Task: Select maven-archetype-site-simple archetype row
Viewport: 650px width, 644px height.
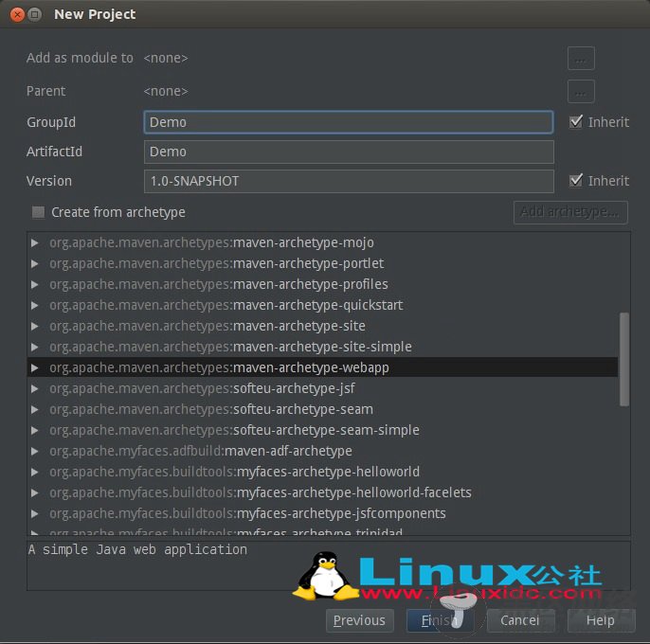Action: tap(323, 347)
